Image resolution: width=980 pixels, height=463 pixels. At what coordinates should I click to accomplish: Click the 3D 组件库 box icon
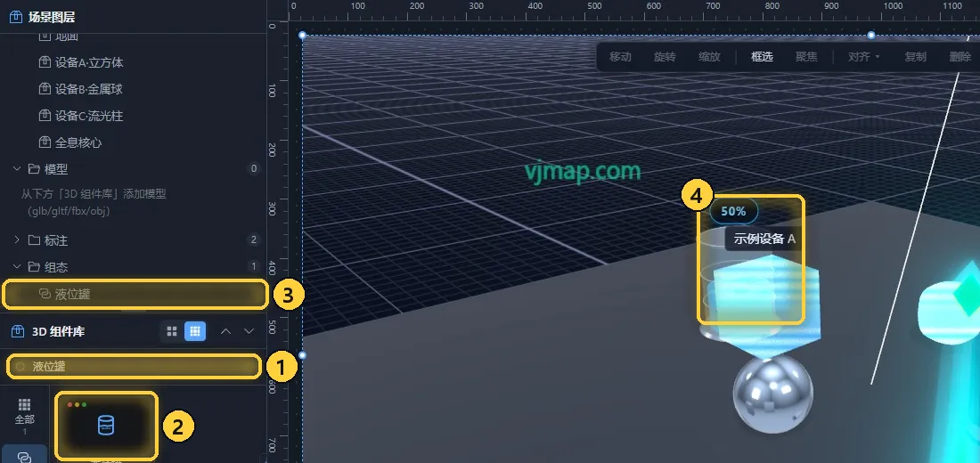(16, 331)
